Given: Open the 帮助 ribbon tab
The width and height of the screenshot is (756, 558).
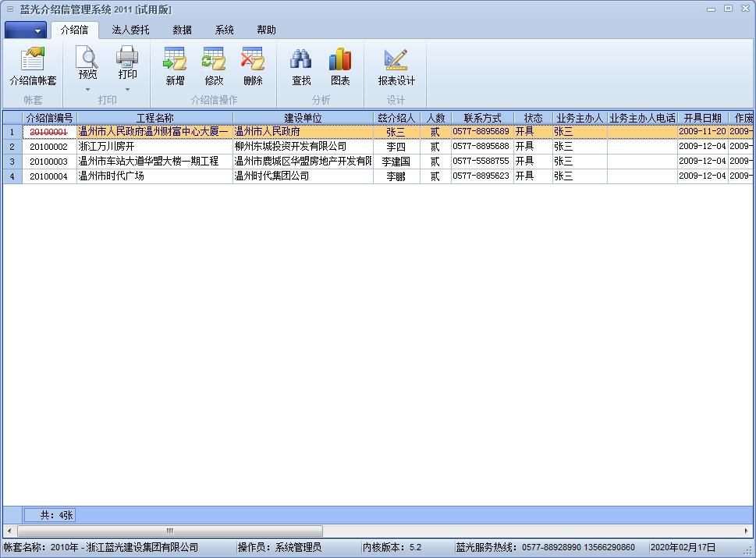Looking at the screenshot, I should [266, 30].
